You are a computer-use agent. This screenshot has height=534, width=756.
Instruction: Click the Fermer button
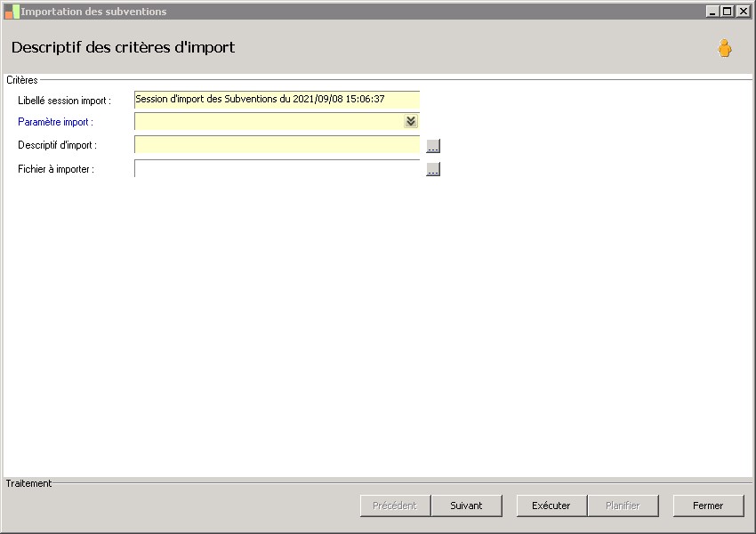pos(708,506)
